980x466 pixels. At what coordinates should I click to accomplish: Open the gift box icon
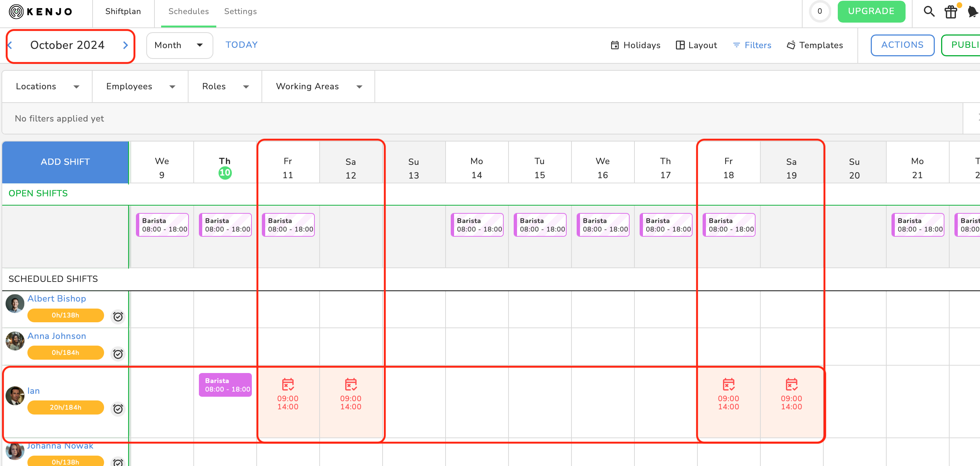tap(951, 12)
